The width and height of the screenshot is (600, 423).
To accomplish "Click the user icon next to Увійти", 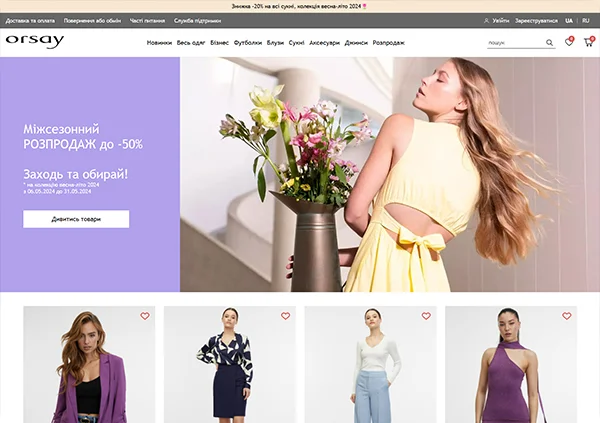I will point(487,20).
